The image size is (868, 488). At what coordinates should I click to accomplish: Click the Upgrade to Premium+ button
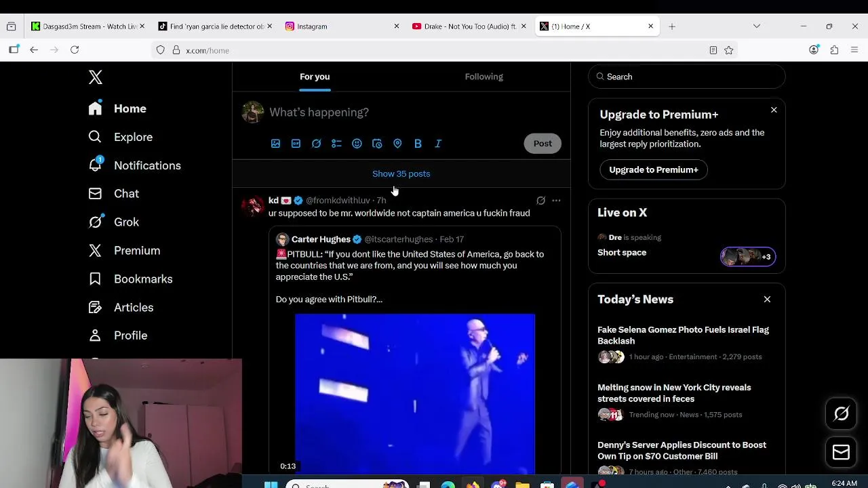click(654, 170)
